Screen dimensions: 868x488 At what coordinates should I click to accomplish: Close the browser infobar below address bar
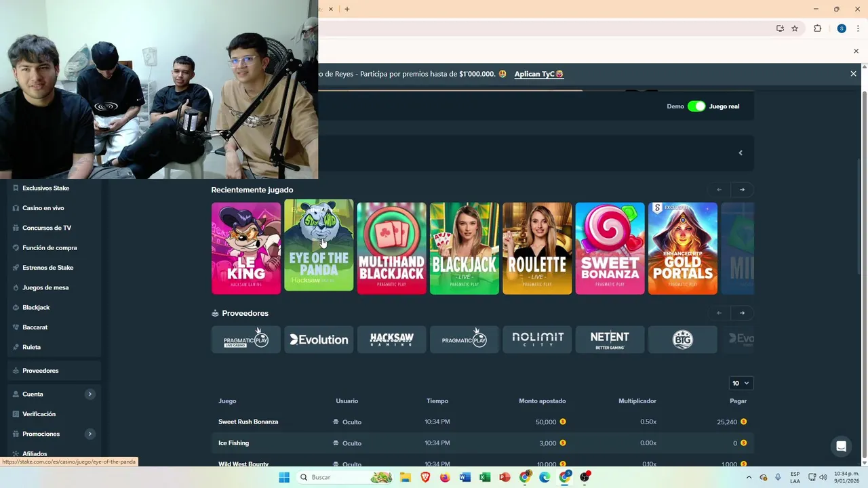click(x=856, y=51)
